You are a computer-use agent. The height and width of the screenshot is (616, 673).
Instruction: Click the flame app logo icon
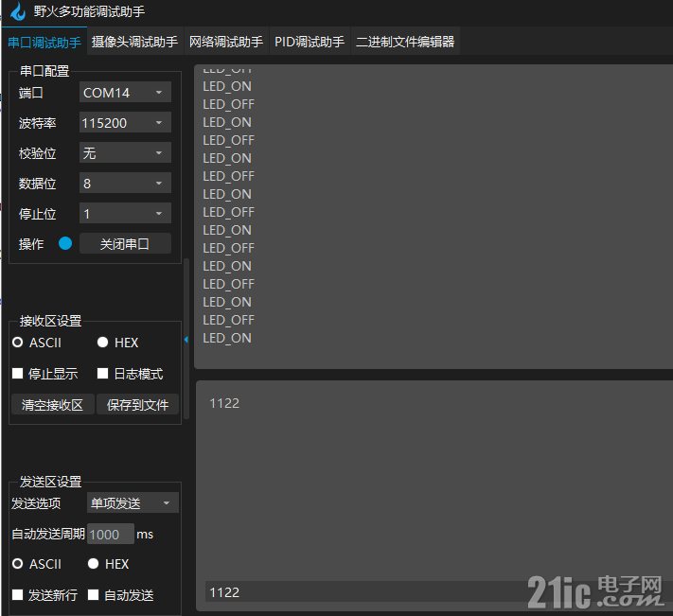pyautogui.click(x=18, y=11)
